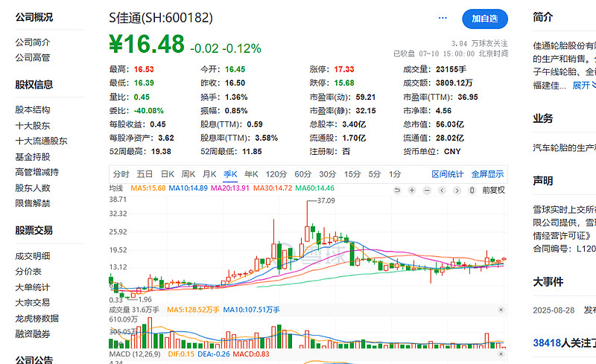Open 龙虎榜数据 in sidebar
Viewport: 596px width, 364px height.
coord(37,319)
